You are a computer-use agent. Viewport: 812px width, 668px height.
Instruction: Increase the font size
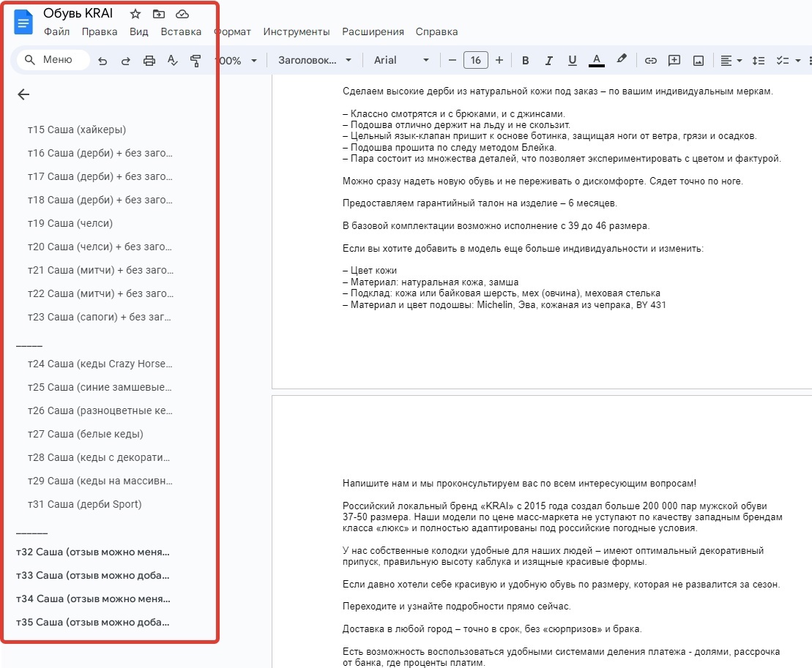coord(499,60)
